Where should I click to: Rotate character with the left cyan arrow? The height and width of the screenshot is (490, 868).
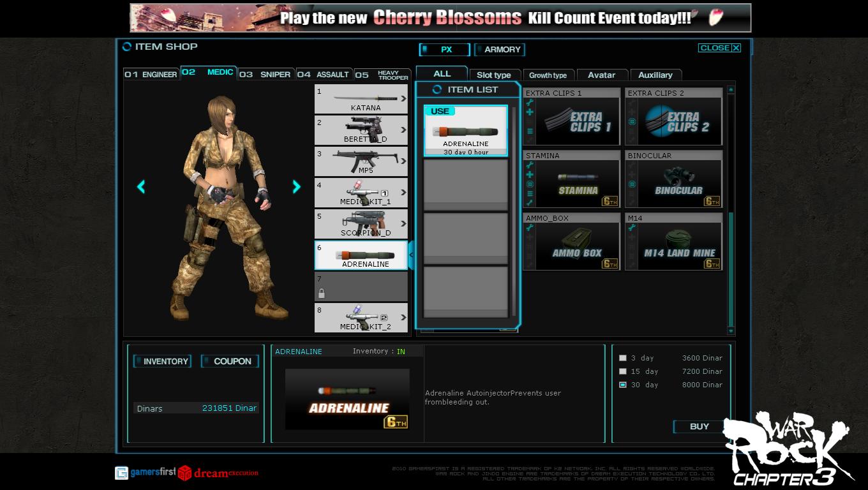(141, 186)
